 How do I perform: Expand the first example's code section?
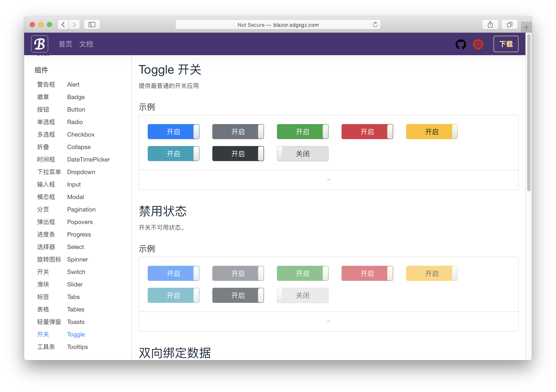328,180
